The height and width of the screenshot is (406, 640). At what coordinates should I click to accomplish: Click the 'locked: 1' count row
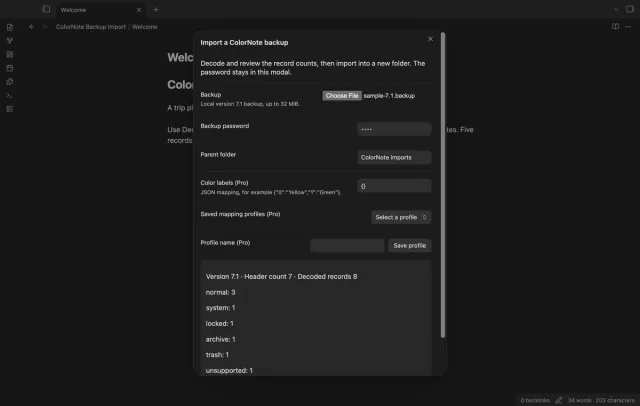[x=220, y=323]
